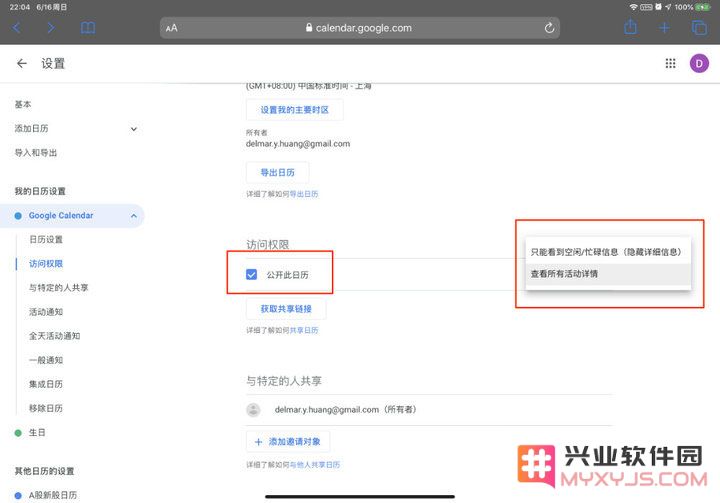Open the purple D account avatar
The width and height of the screenshot is (720, 503).
point(699,63)
